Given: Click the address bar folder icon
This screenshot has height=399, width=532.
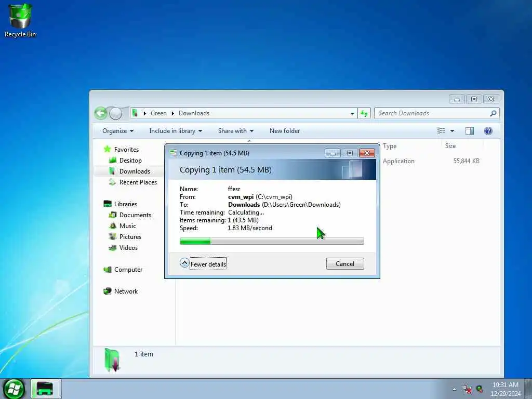Looking at the screenshot, I should 135,113.
